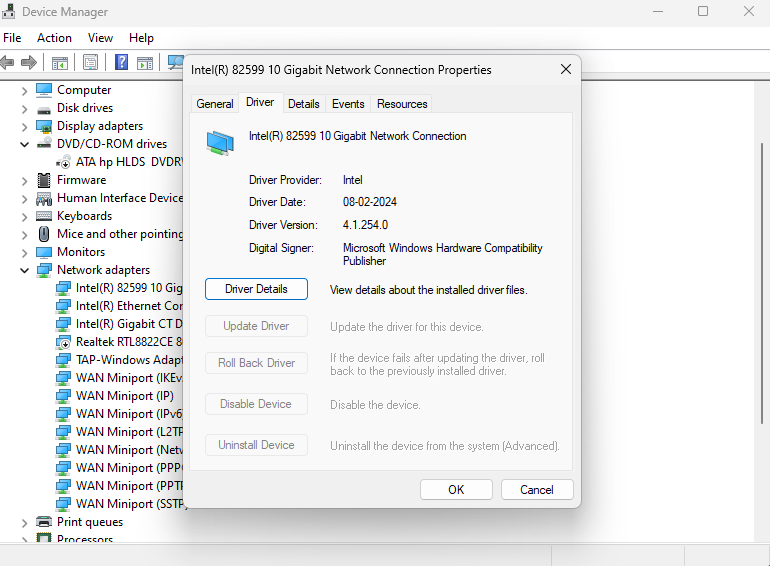Click the Update Driver button
770x566 pixels.
tap(256, 326)
